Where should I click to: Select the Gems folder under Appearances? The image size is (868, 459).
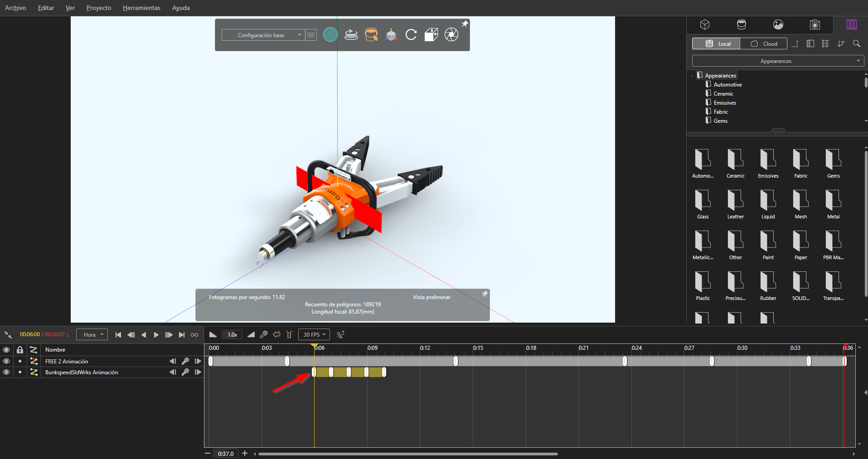[x=720, y=121]
